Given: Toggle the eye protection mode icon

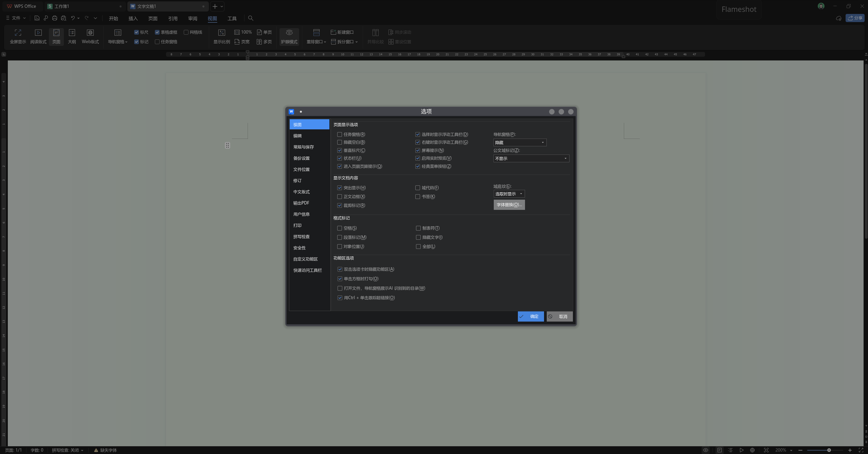Looking at the screenshot, I should 289,33.
